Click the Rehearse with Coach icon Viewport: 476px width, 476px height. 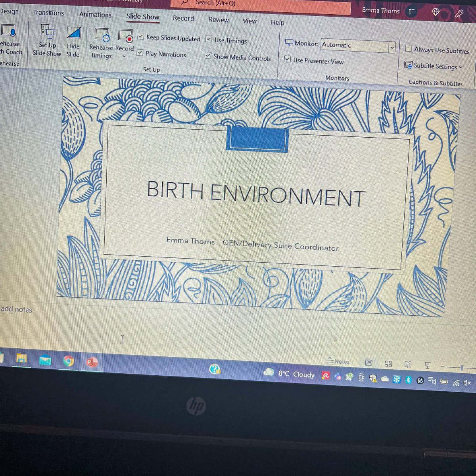coord(8,31)
